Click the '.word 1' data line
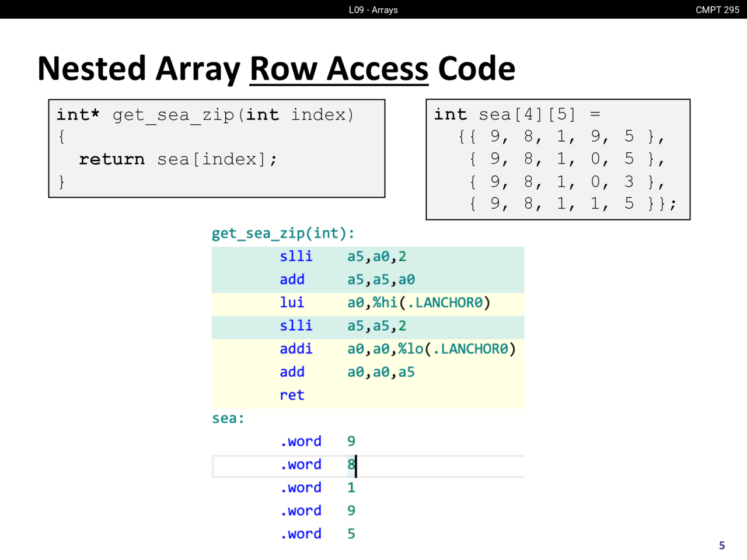The width and height of the screenshot is (747, 560). (318, 488)
